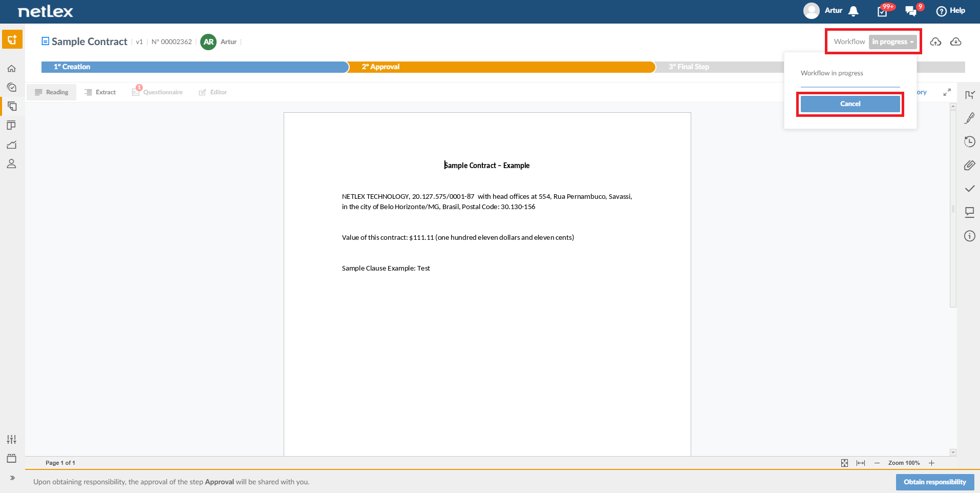
Task: Open the attachments paperclip icon
Action: tap(969, 165)
